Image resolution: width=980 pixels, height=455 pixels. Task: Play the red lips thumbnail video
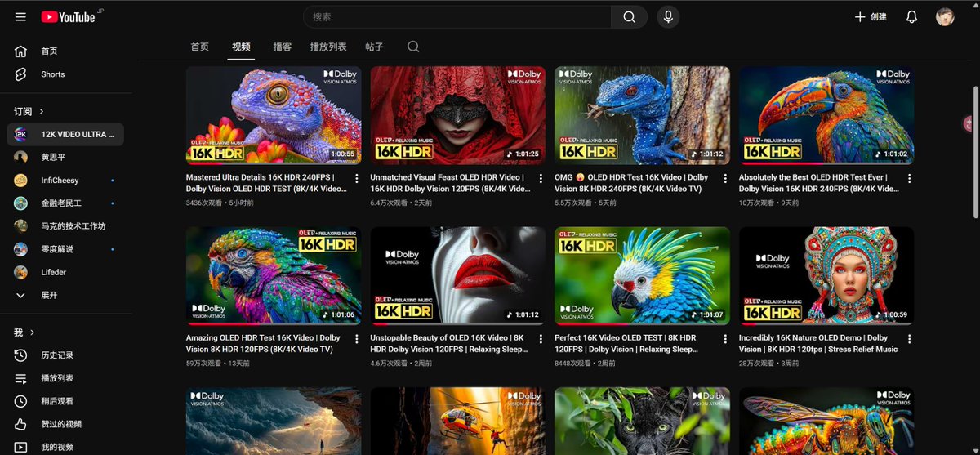point(458,276)
